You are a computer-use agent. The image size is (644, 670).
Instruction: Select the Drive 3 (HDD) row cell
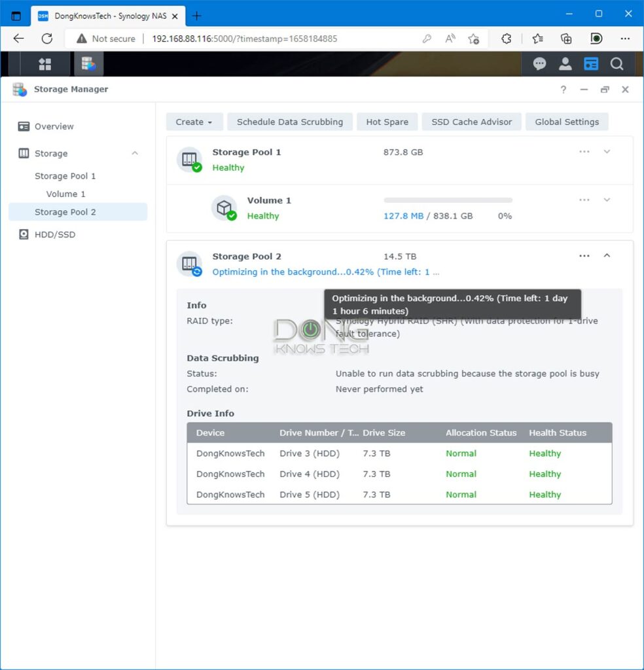coord(310,453)
